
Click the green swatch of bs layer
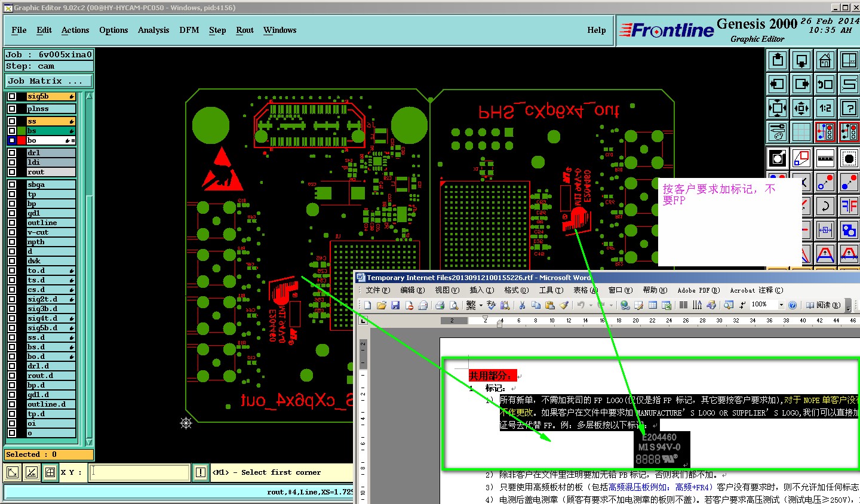[x=22, y=131]
